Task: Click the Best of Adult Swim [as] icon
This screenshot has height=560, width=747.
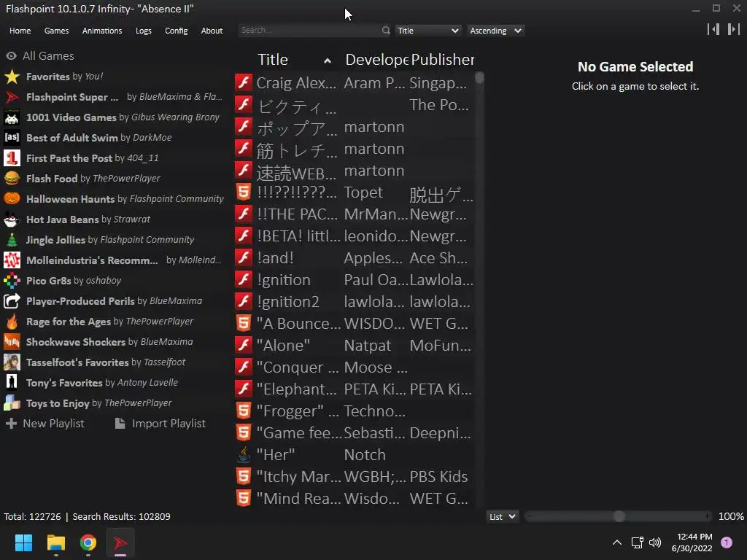Action: click(12, 138)
